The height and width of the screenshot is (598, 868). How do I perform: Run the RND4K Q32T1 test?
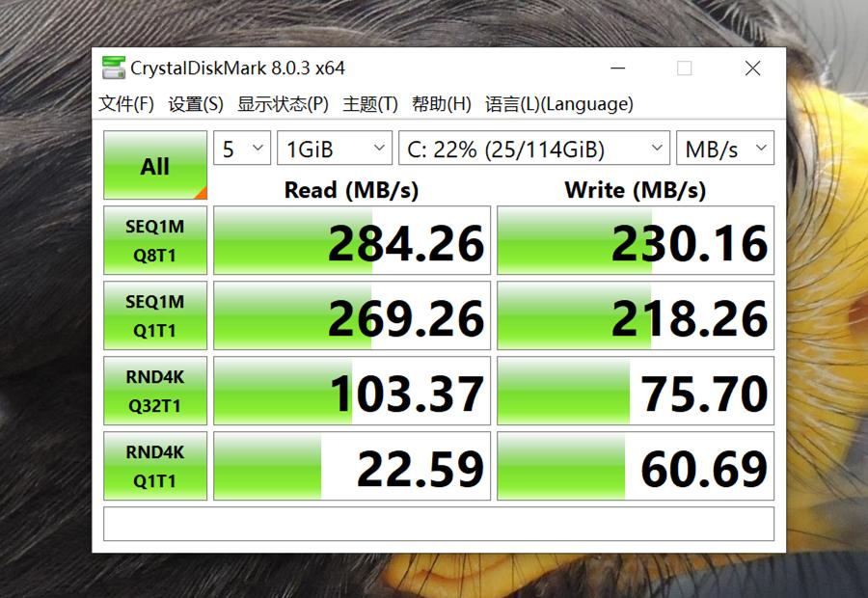pos(154,390)
